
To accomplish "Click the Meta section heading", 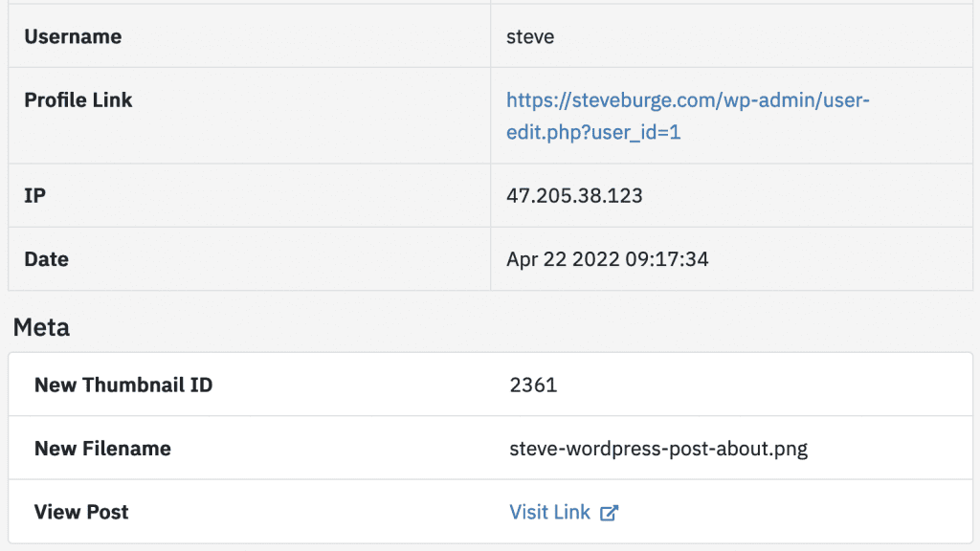I will 41,327.
